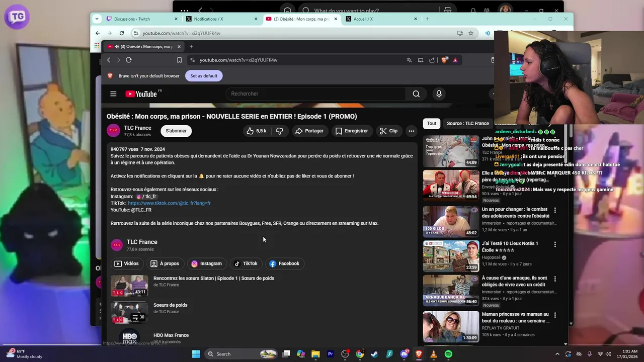Go back in the Brave browser
Screen dimensions: 644x362
109,60
